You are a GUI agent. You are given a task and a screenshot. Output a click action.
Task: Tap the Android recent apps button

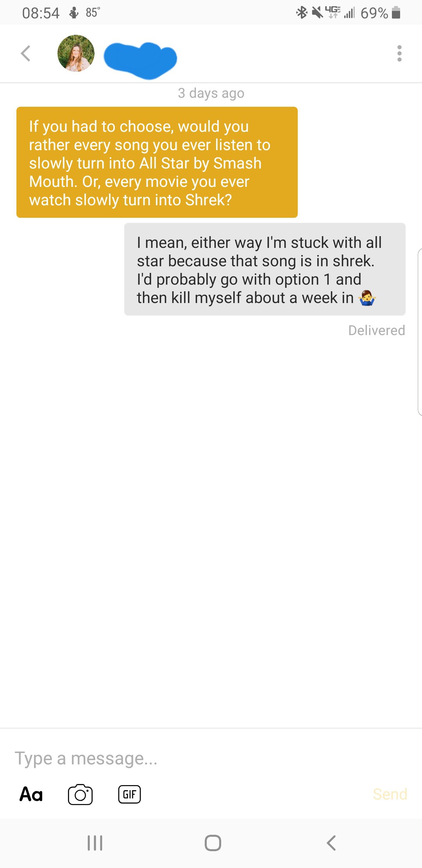coord(95,843)
